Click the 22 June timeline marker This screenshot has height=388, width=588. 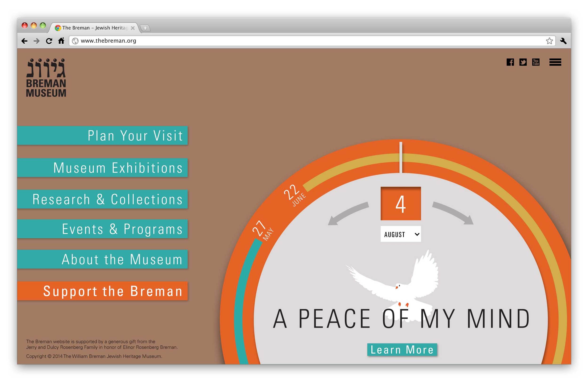294,196
